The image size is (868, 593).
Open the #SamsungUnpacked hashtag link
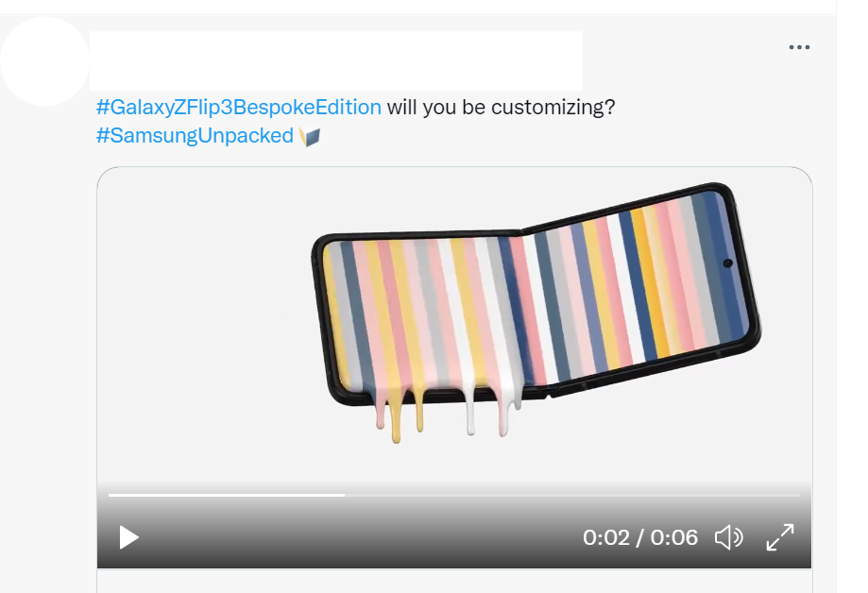point(195,136)
